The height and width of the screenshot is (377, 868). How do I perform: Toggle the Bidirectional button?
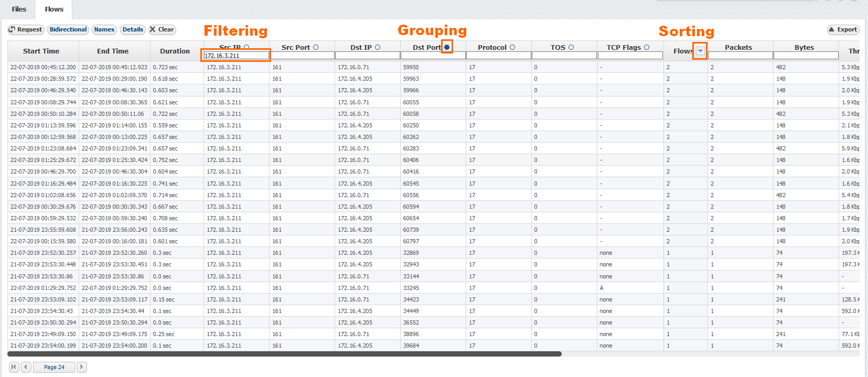[68, 30]
